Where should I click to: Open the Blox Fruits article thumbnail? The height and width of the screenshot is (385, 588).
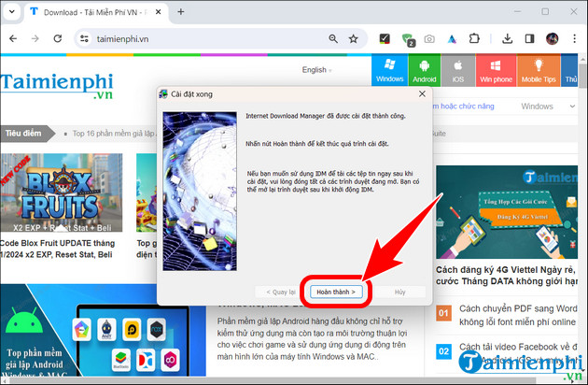pyautogui.click(x=61, y=192)
